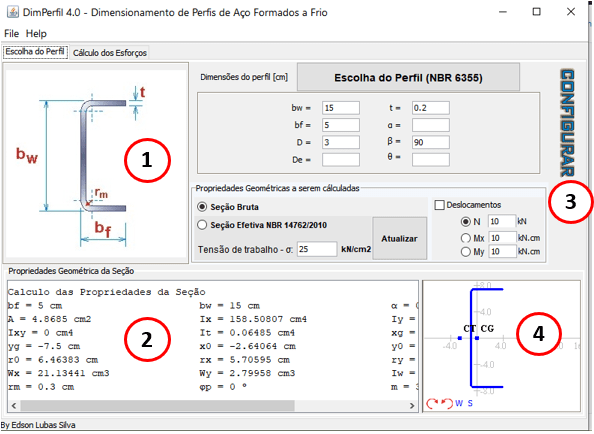Viewport: 594px width, 434px height.
Task: Click the 'Wx = 21.13441 cm3' result text
Action: tap(58, 373)
